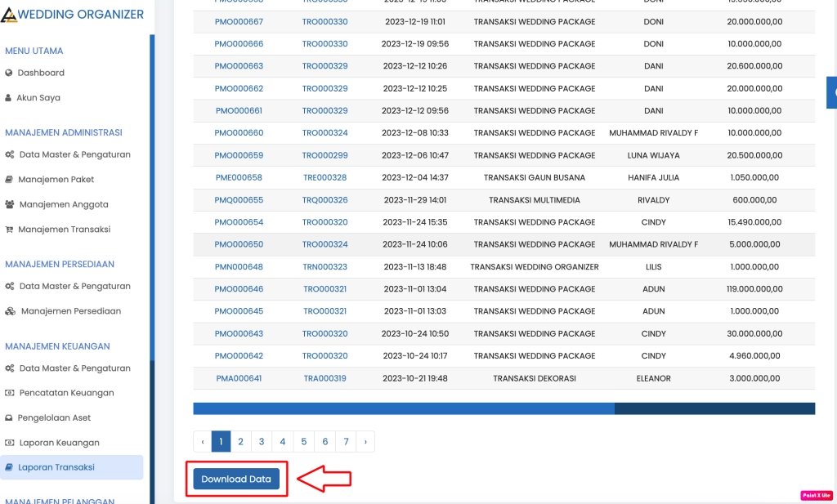This screenshot has height=504, width=837.
Task: Open the Dashboard sidebar icon
Action: coord(8,73)
